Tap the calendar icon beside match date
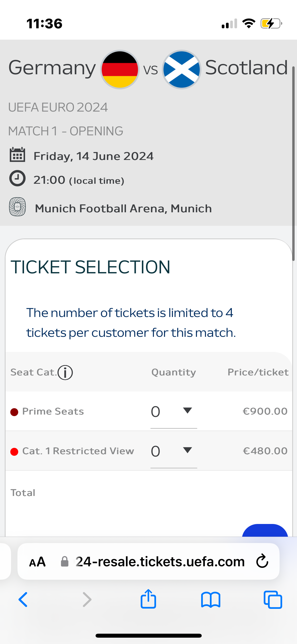 (17, 155)
